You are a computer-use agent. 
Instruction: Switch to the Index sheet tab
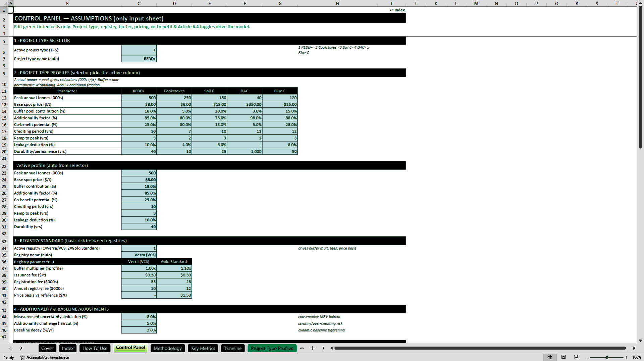click(x=67, y=348)
